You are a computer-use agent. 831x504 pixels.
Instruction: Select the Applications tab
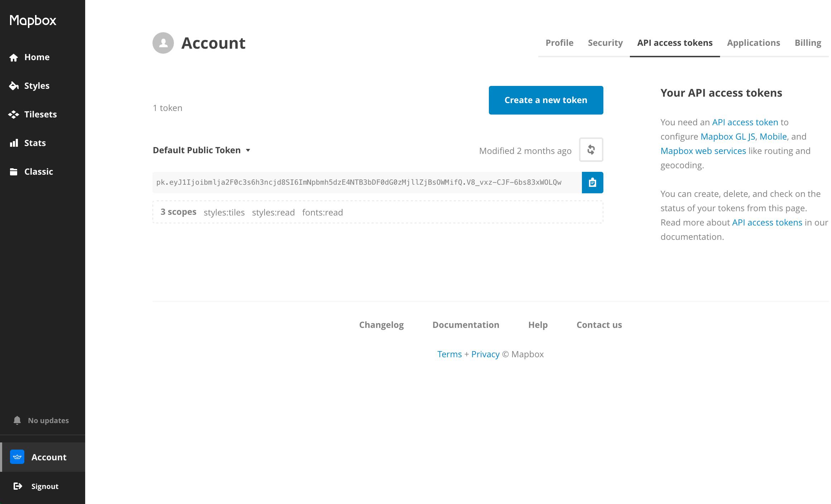[x=753, y=43]
